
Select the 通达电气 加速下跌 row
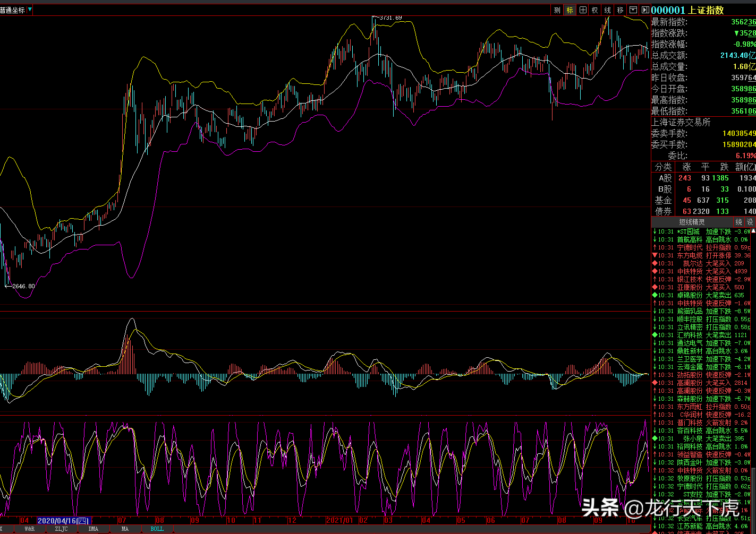701,343
